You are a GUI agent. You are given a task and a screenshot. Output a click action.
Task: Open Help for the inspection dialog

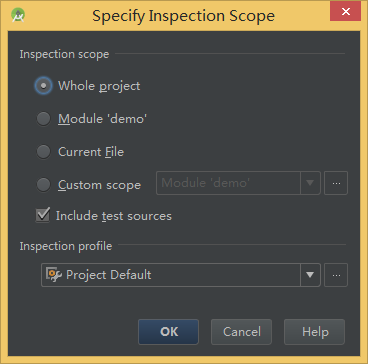pos(314,332)
